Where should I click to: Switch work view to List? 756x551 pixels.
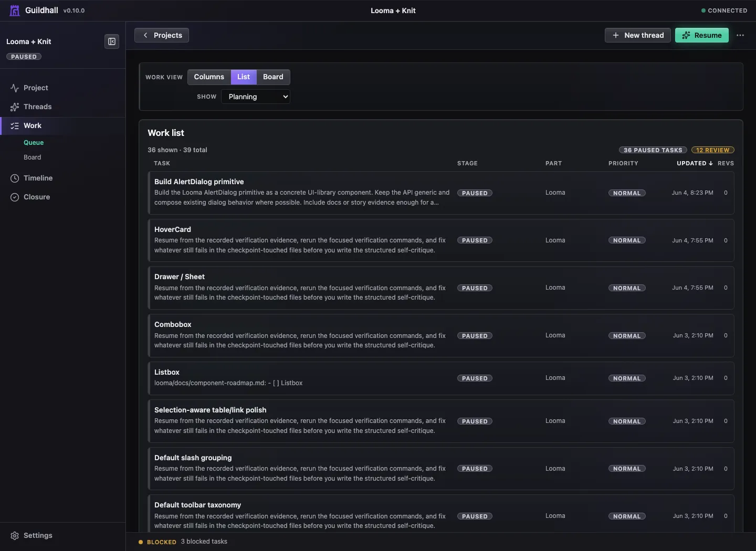(x=244, y=77)
